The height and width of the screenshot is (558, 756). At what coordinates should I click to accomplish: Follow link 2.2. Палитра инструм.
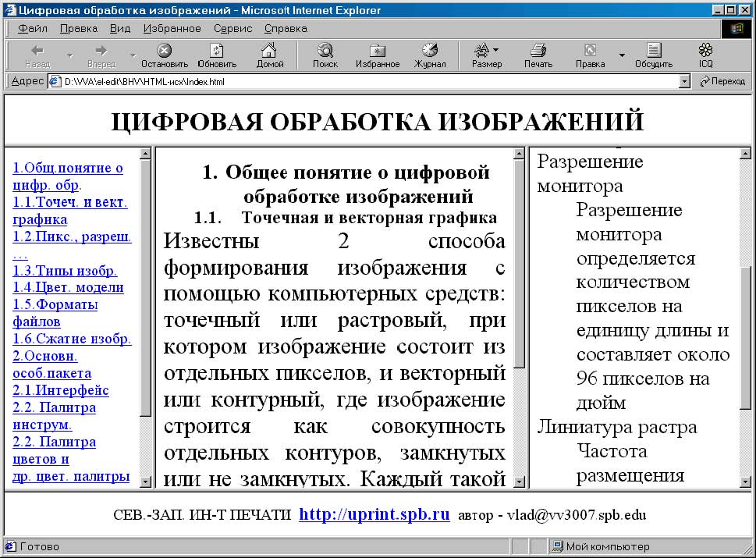(x=54, y=416)
